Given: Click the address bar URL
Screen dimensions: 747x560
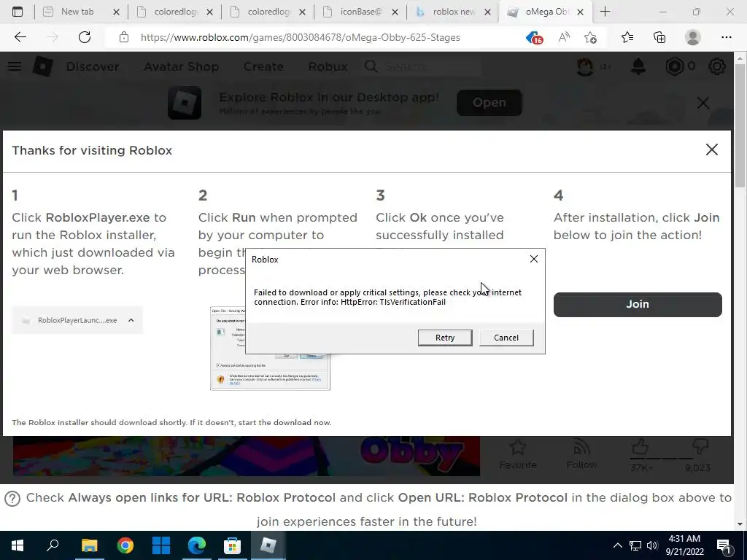Looking at the screenshot, I should 300,38.
